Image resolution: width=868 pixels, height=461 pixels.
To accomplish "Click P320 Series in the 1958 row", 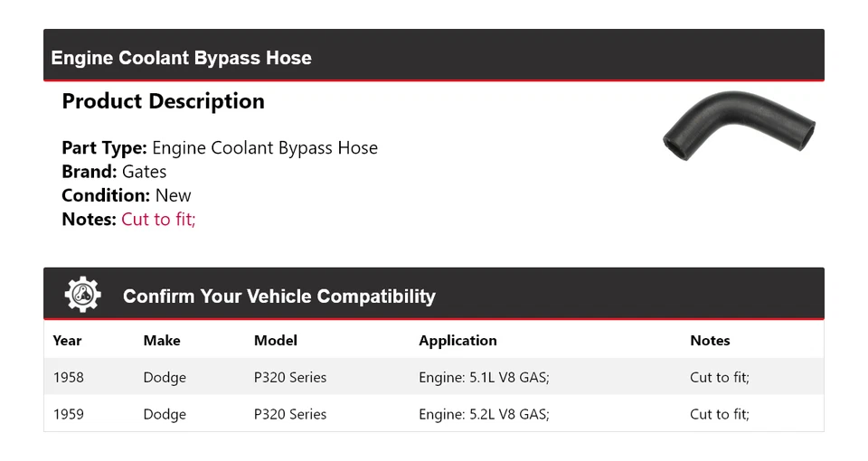I will click(x=290, y=377).
